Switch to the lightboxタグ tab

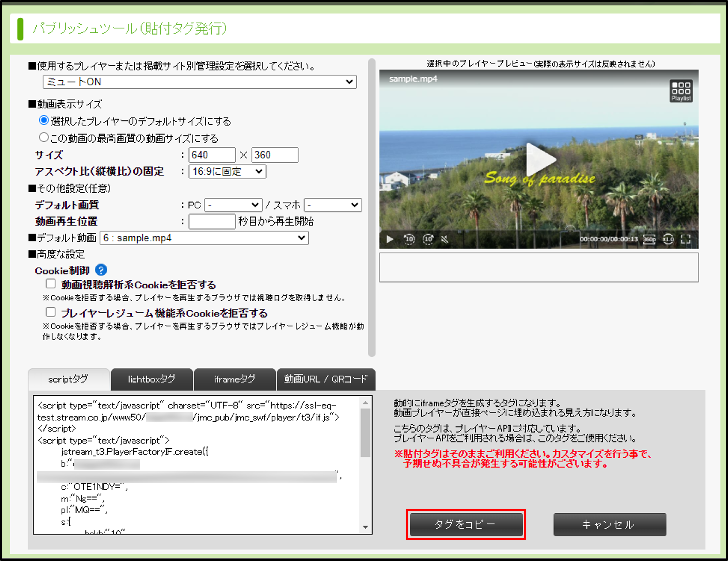(x=152, y=379)
